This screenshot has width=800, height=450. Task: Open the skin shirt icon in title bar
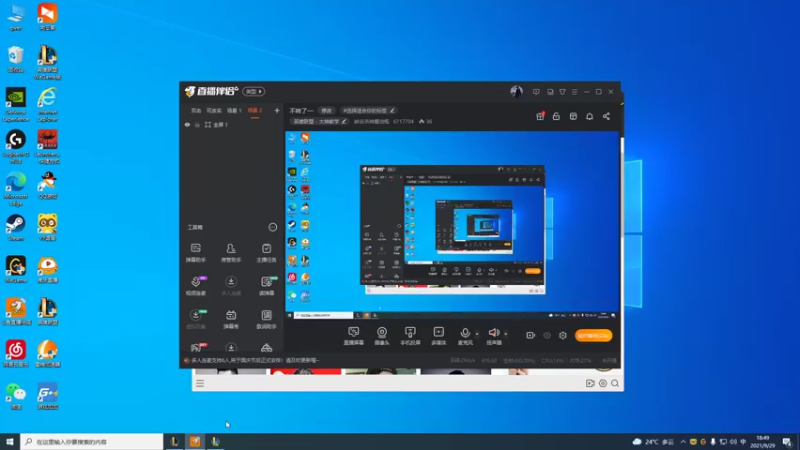click(x=562, y=92)
